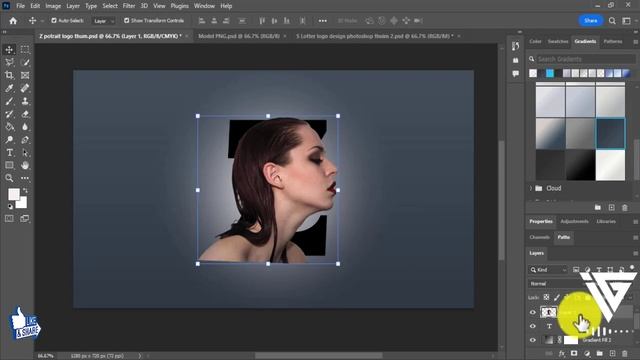Create new layer in Layers panel
Image resolution: width=640 pixels, height=360 pixels.
[612, 353]
